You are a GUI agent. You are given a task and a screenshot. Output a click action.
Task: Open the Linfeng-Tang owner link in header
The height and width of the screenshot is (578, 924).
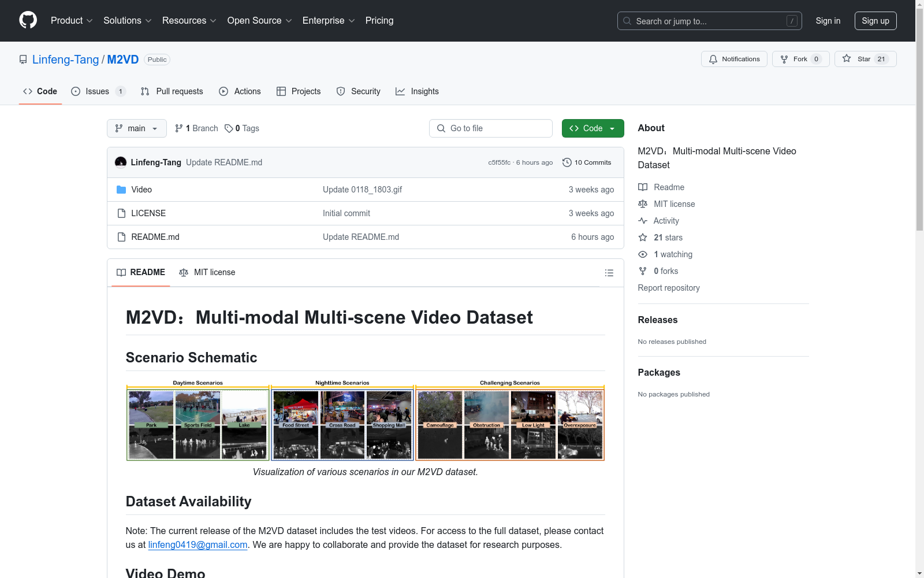pos(66,60)
